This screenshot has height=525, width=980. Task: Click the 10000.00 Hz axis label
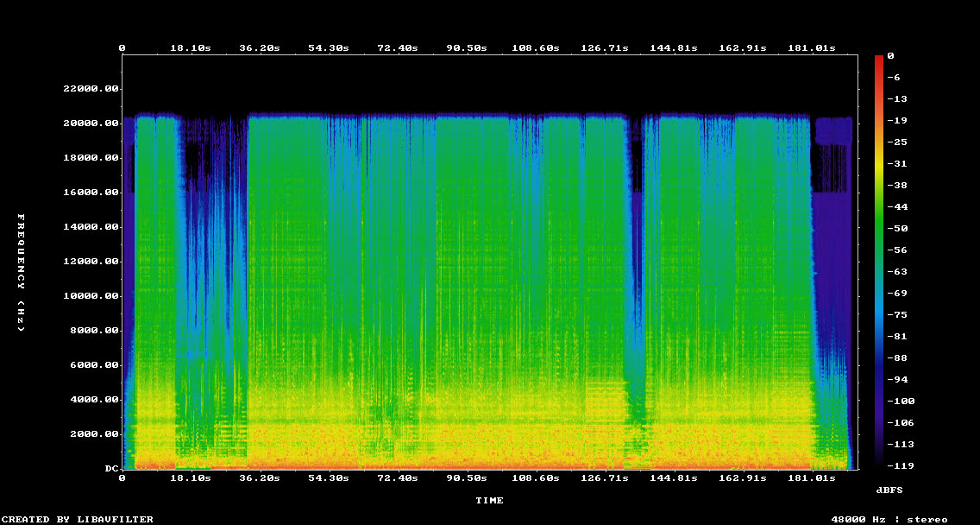coord(91,296)
